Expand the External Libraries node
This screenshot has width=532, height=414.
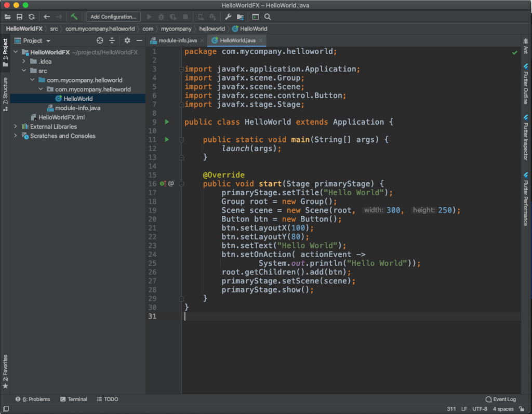coord(15,126)
